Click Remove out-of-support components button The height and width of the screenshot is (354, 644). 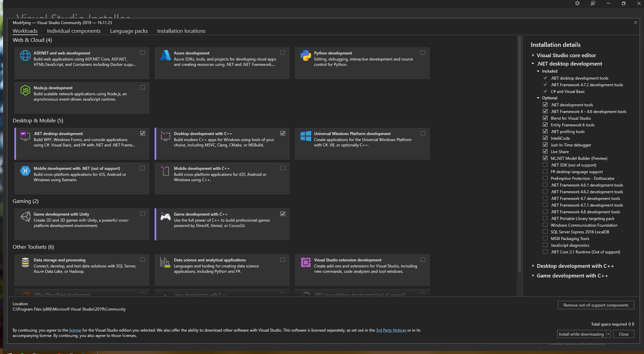[x=596, y=305]
